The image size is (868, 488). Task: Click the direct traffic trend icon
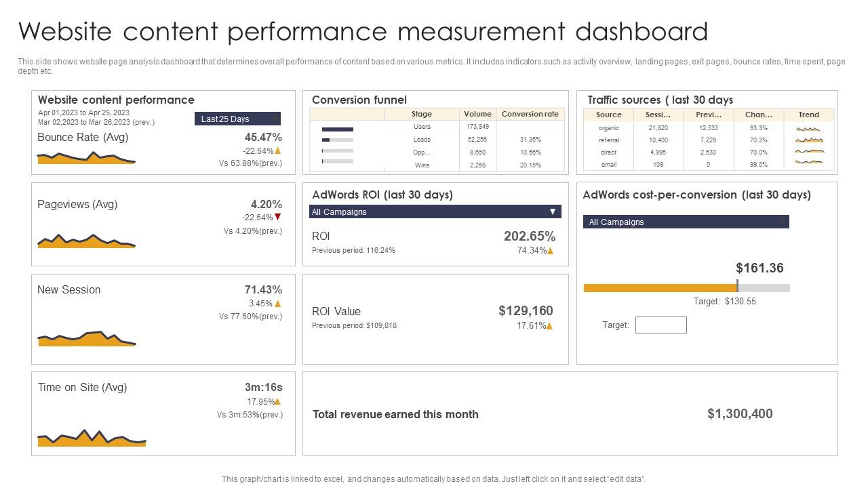point(808,152)
